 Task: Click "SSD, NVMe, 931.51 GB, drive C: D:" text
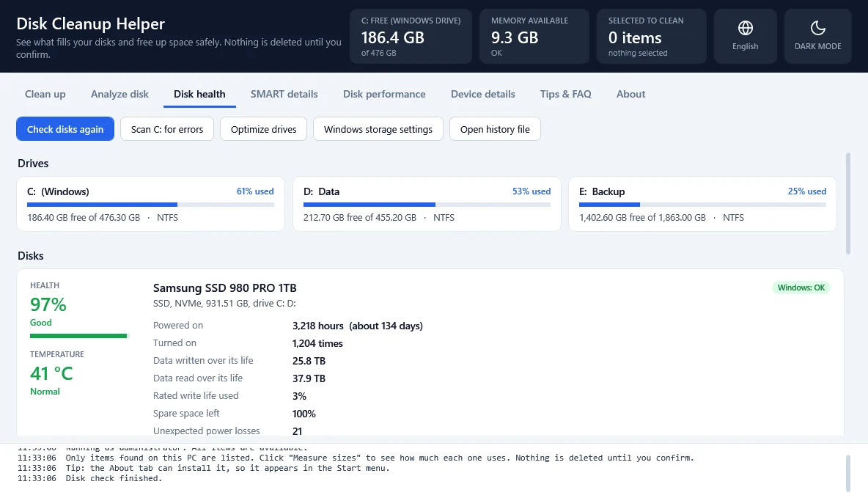tap(224, 304)
